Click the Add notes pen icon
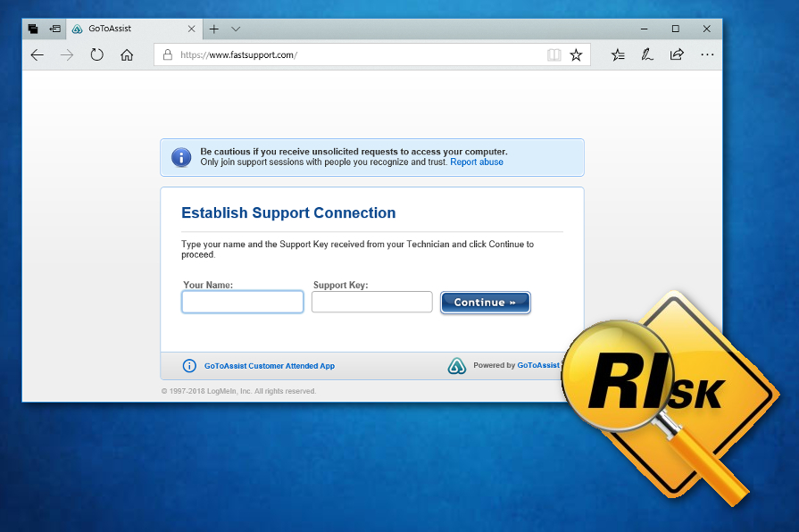The height and width of the screenshot is (532, 799). coord(647,54)
